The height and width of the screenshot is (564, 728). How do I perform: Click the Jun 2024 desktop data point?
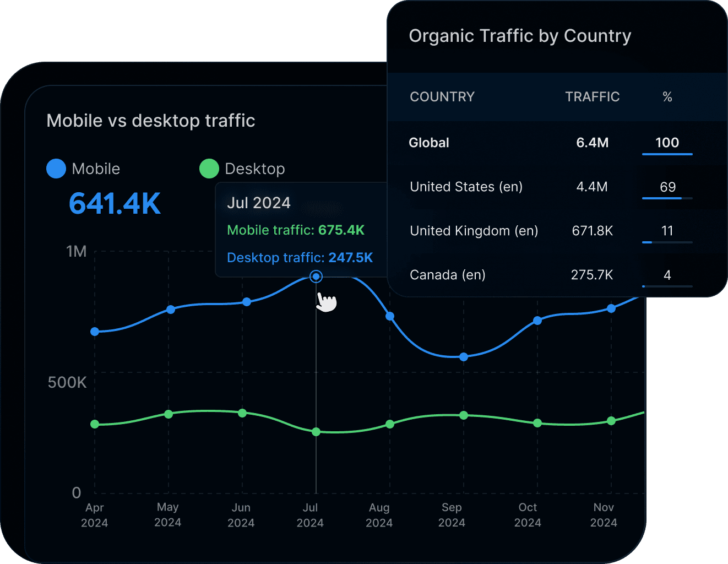[242, 413]
